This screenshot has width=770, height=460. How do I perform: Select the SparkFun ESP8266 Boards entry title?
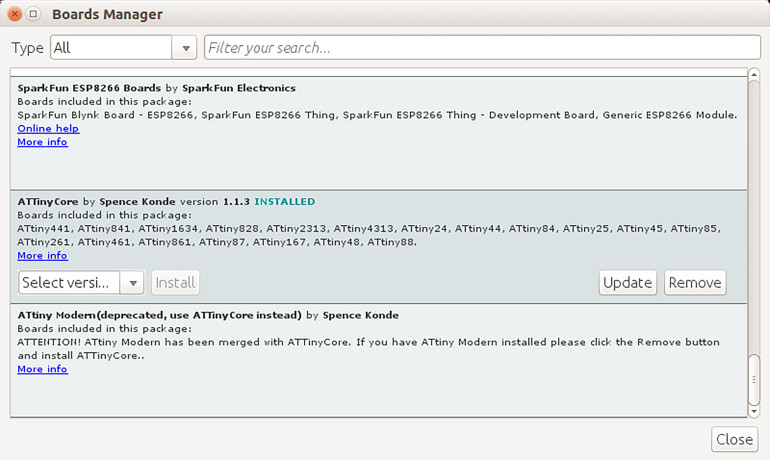(x=157, y=88)
